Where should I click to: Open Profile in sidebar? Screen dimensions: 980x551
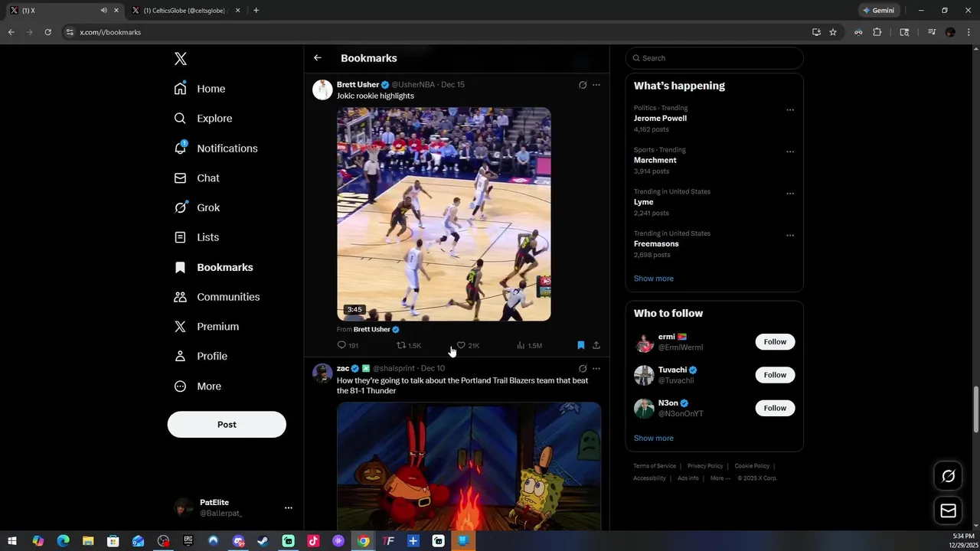click(201, 357)
